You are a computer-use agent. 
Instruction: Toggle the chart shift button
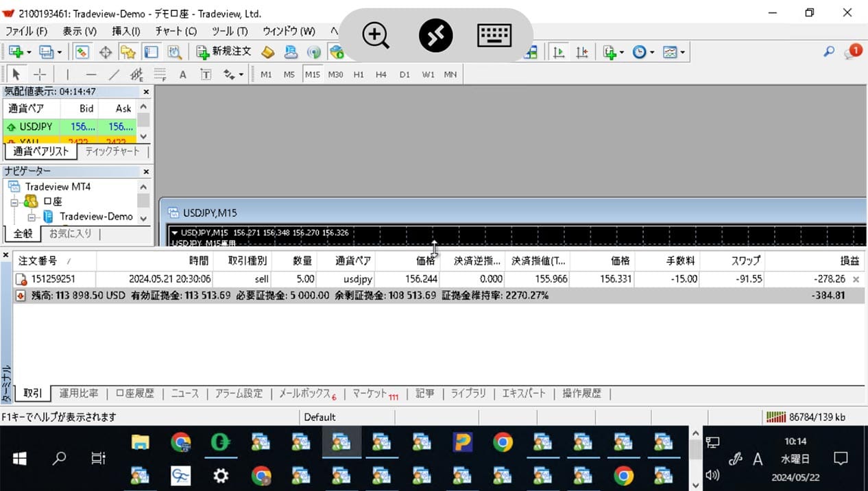tap(582, 52)
